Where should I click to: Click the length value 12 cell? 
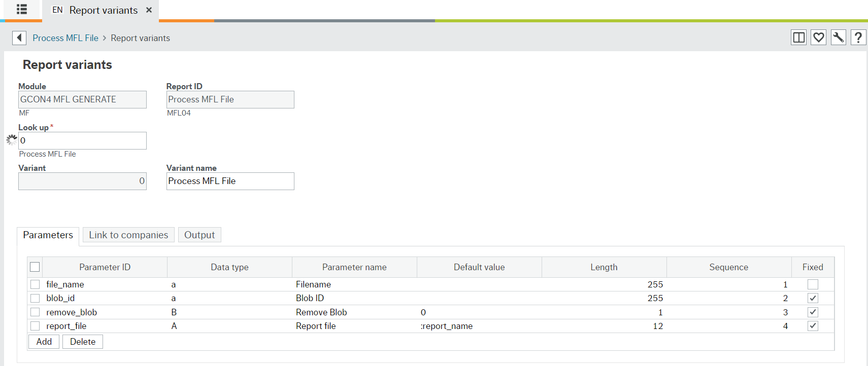pyautogui.click(x=604, y=326)
